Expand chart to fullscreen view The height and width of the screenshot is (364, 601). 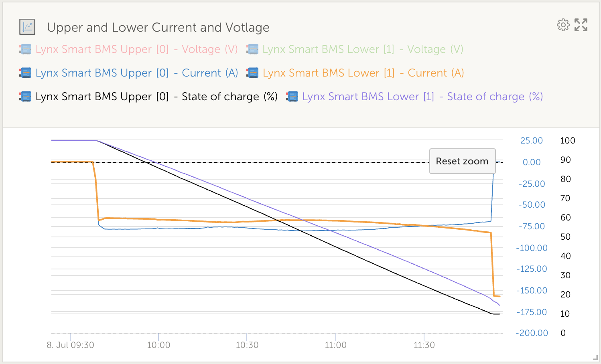(581, 25)
